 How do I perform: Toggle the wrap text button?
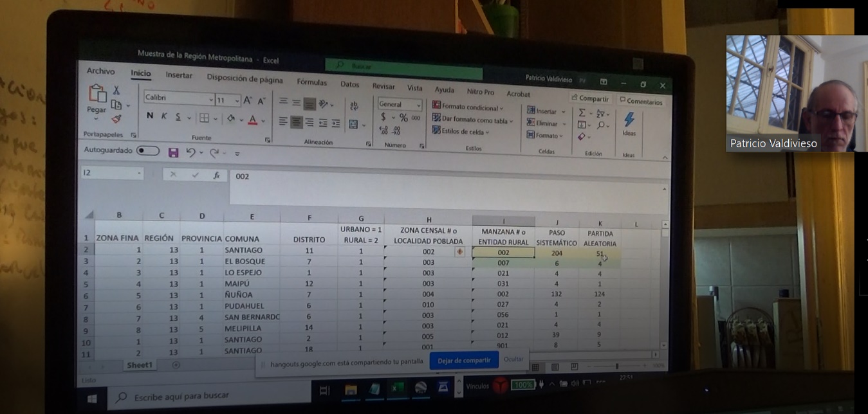pyautogui.click(x=354, y=105)
